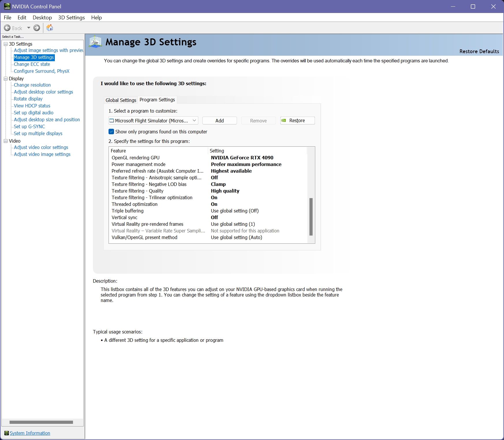504x440 pixels.
Task: Click the settings list vertical scrollbar thumb
Action: pyautogui.click(x=311, y=217)
